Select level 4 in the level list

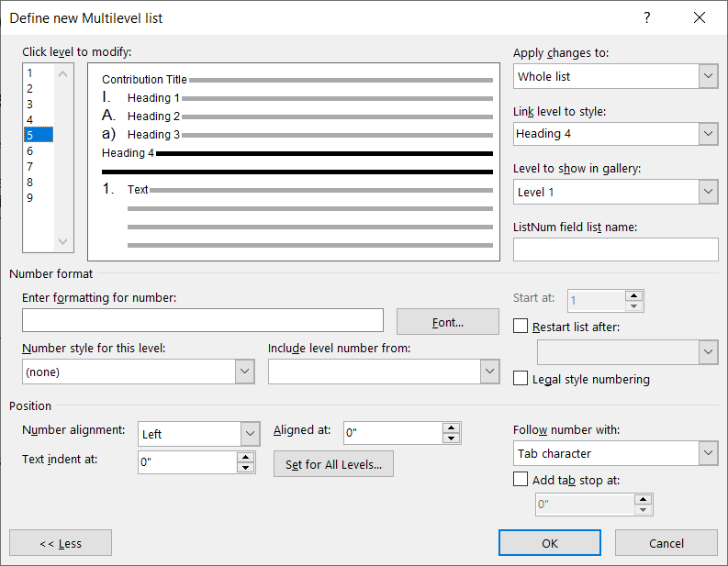[x=39, y=119]
